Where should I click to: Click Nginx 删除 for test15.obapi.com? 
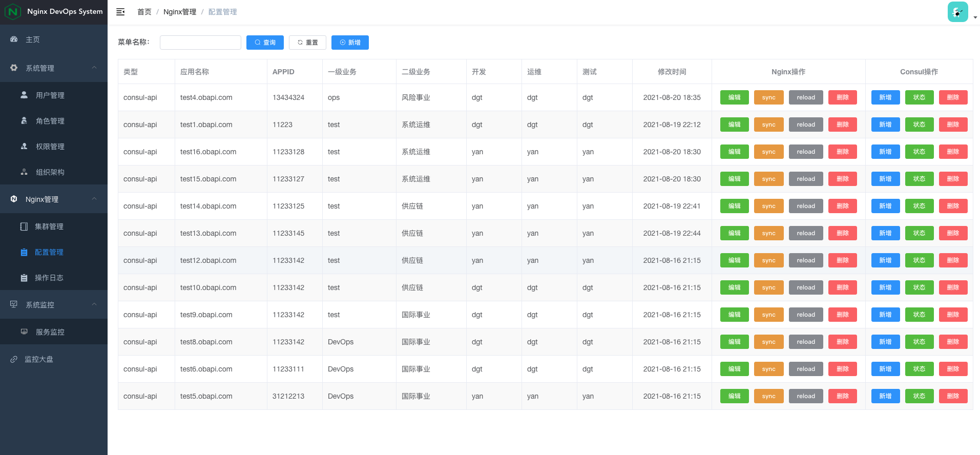843,179
